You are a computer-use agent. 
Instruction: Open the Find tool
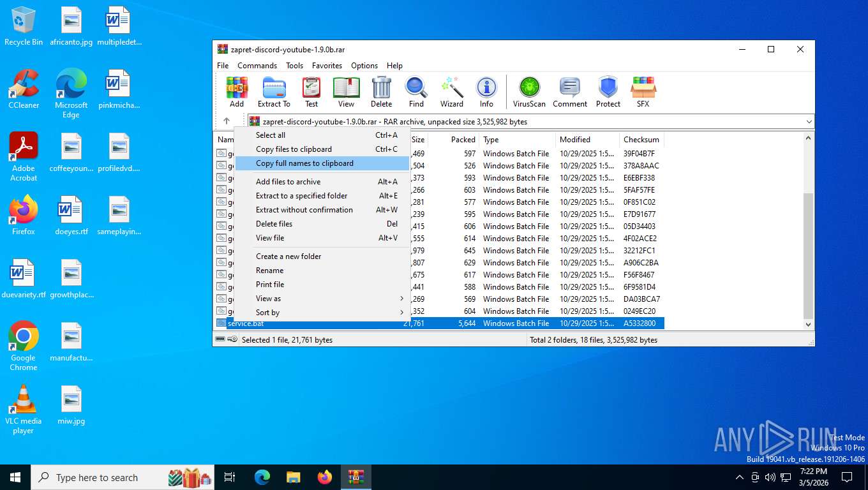click(x=416, y=92)
